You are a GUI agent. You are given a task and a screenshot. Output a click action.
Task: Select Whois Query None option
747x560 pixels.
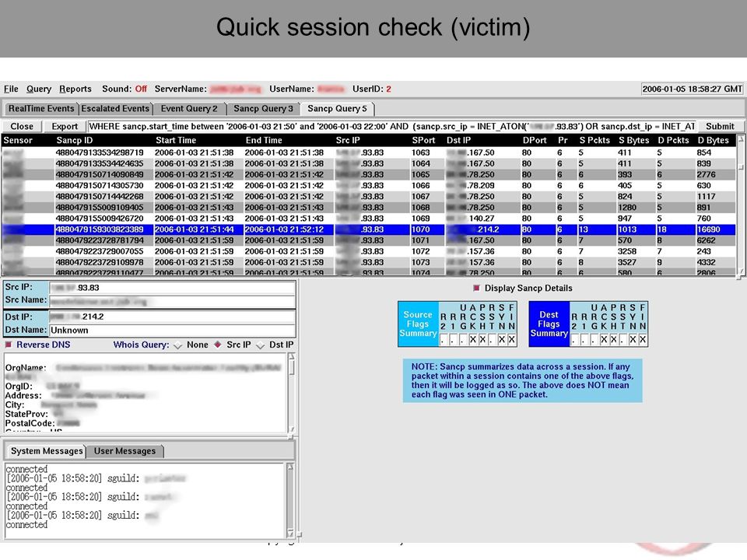coord(177,345)
